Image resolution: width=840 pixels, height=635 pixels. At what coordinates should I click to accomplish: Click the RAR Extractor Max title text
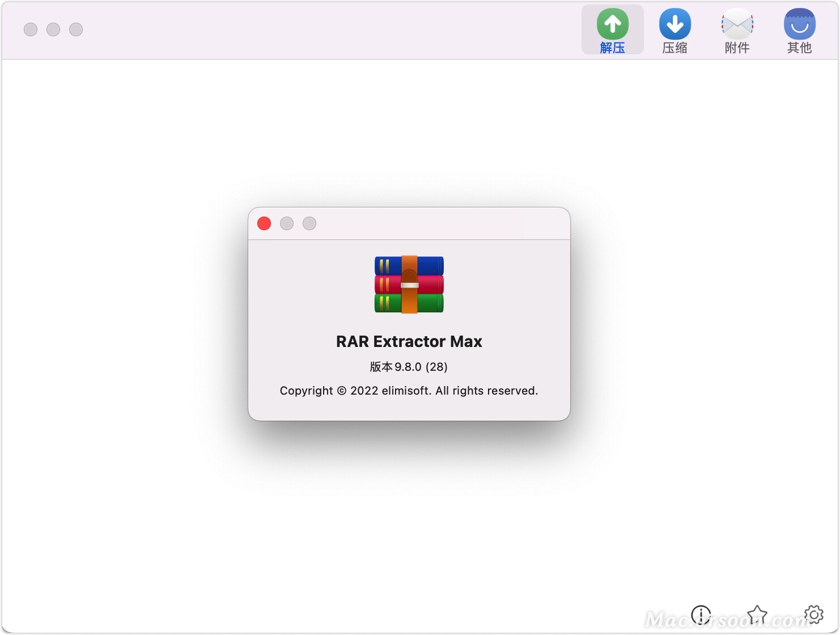pyautogui.click(x=409, y=341)
